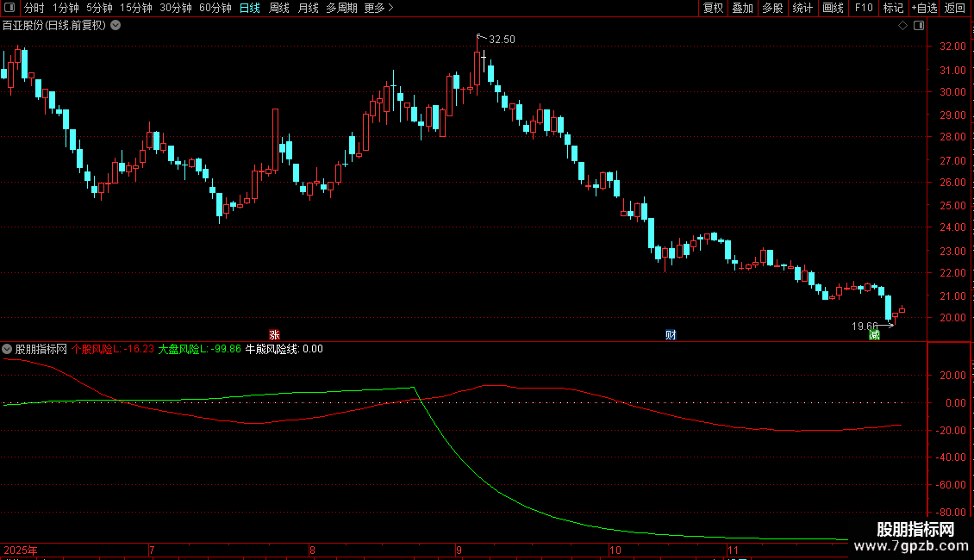Click the diamond icon above price axis
Viewport: 974px width, 560px height.
coord(902,26)
